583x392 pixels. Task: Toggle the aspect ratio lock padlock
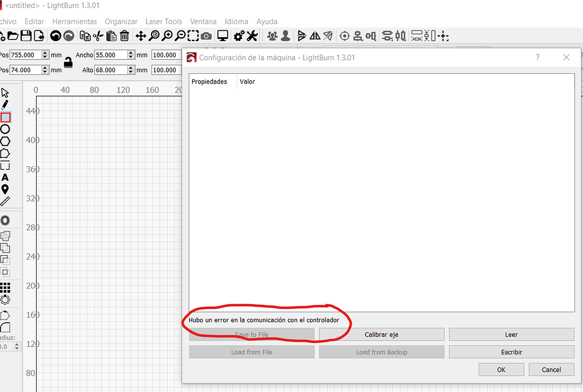tap(68, 63)
